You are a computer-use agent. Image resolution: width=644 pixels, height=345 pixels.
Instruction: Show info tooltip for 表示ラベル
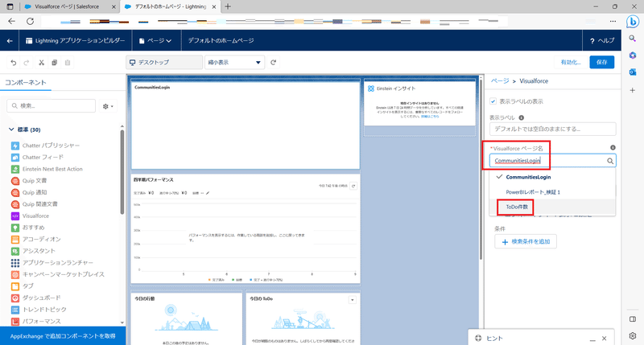(x=521, y=117)
